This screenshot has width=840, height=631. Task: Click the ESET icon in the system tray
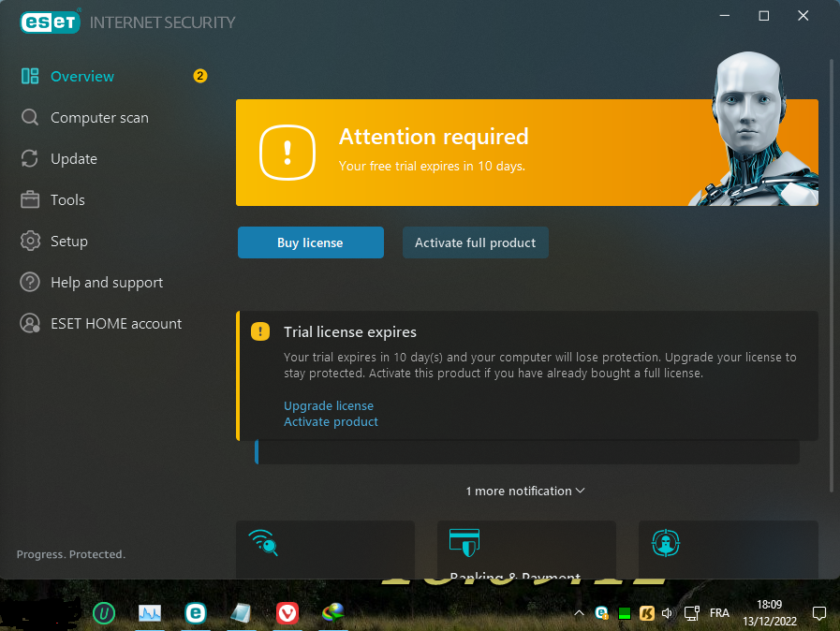coord(601,613)
